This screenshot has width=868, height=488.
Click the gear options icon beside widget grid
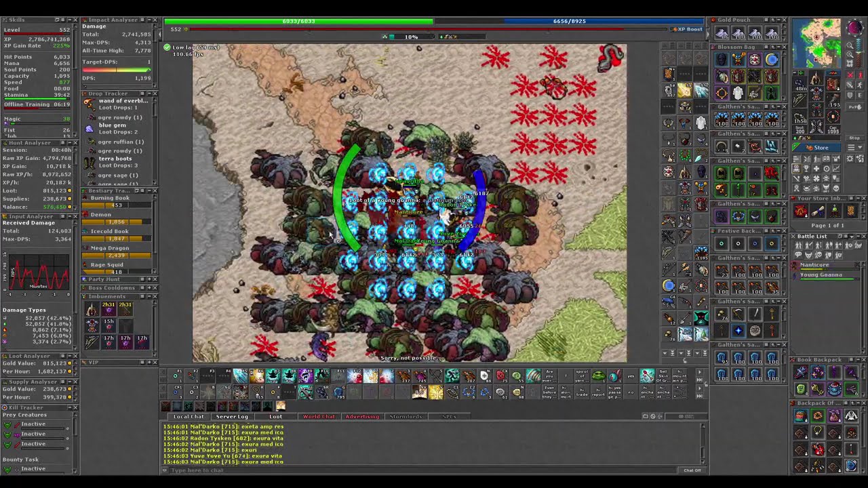[x=850, y=159]
